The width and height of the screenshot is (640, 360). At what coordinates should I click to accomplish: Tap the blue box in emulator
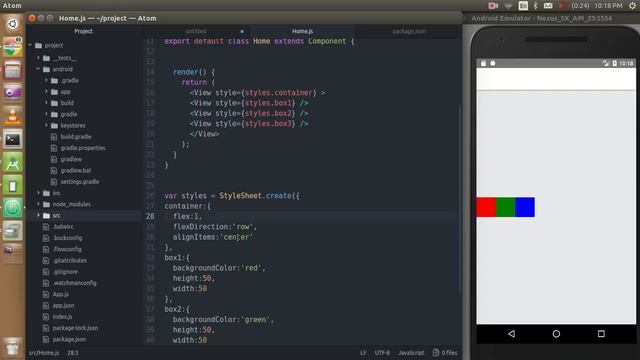tap(525, 207)
